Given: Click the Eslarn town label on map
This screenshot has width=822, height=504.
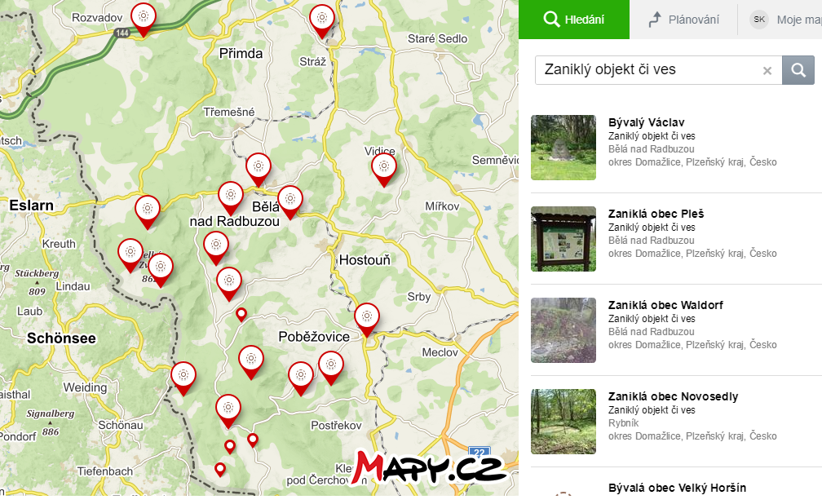Looking at the screenshot, I should (x=32, y=206).
